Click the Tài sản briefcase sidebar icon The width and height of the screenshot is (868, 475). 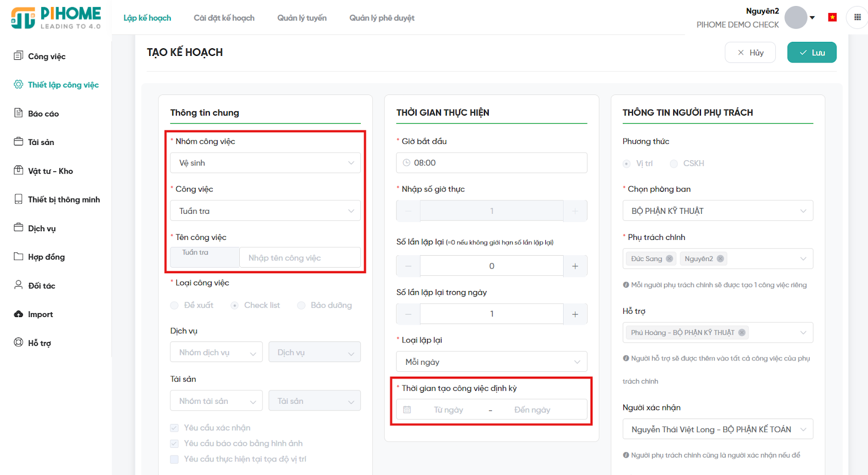coord(18,142)
